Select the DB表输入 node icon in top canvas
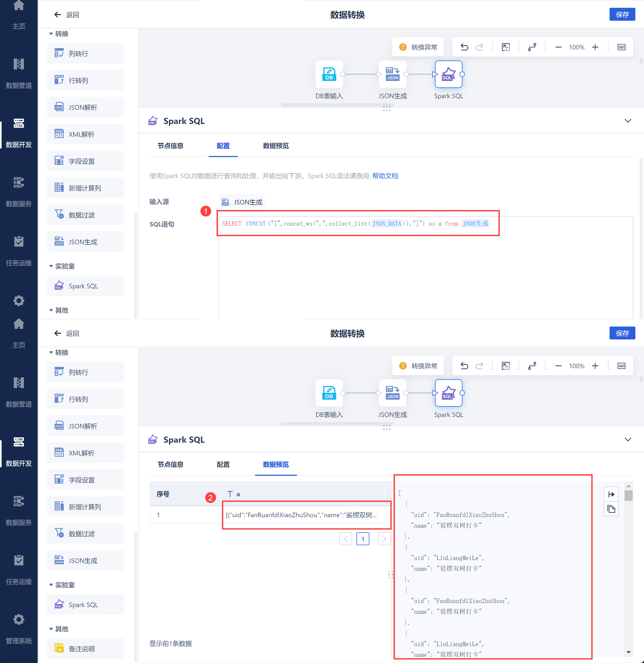The image size is (644, 663). (x=329, y=74)
